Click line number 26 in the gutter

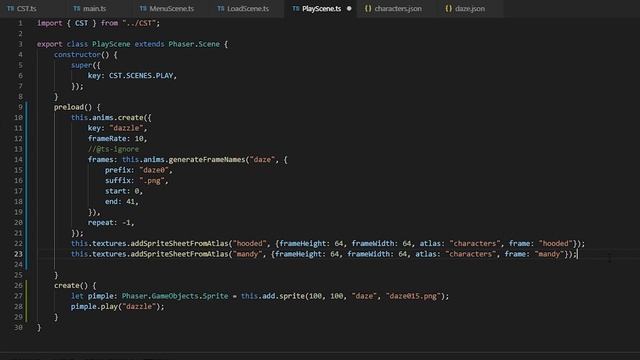18,285
